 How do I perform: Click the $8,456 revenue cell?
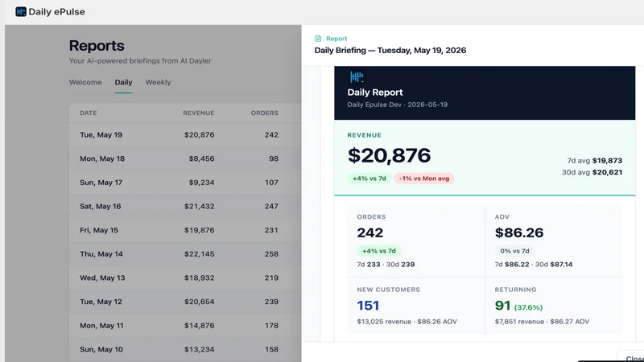click(x=202, y=158)
